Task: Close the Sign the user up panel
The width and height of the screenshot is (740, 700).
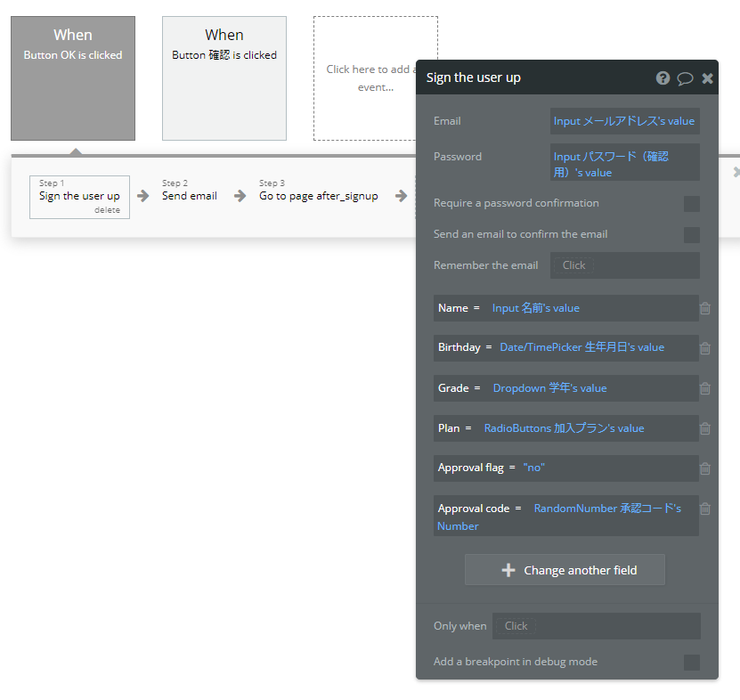Action: click(707, 78)
